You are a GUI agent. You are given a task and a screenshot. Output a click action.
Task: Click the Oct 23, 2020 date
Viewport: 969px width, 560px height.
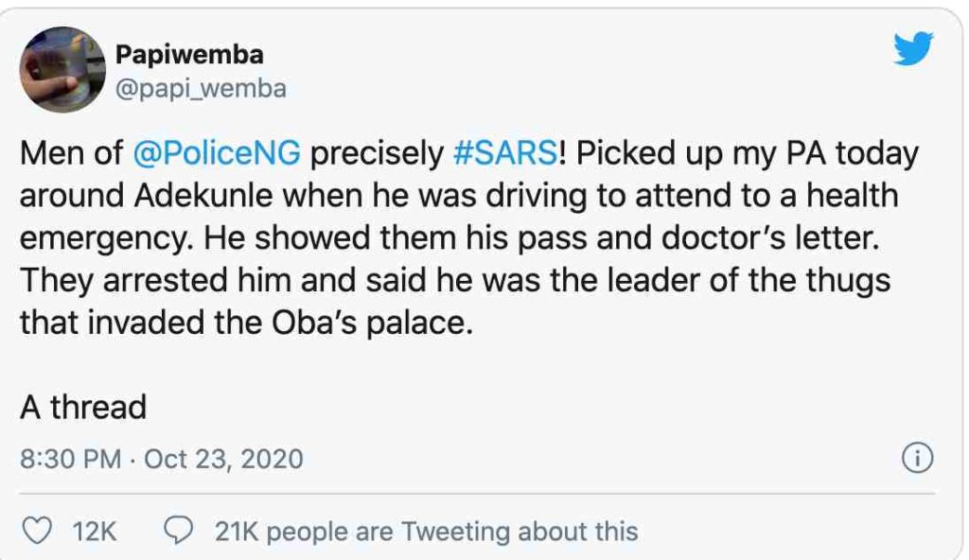(x=223, y=460)
